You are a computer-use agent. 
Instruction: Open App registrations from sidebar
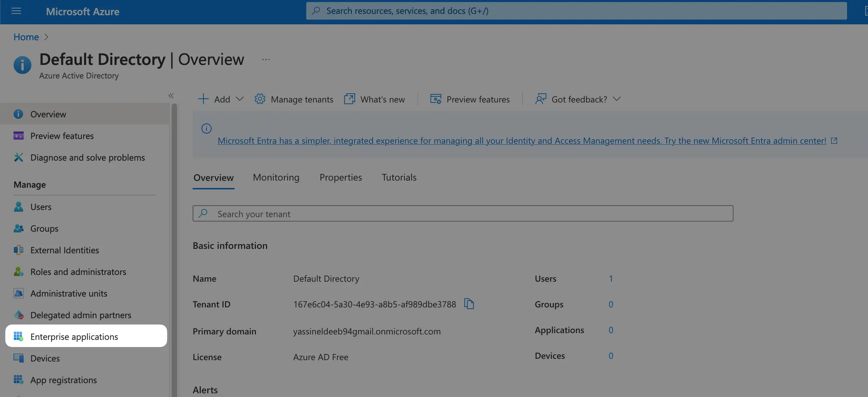(x=63, y=380)
